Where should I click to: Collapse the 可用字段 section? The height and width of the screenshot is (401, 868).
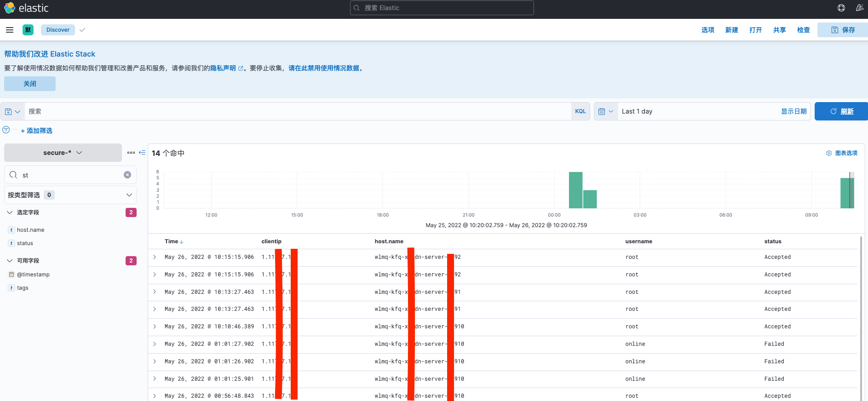[x=10, y=261]
